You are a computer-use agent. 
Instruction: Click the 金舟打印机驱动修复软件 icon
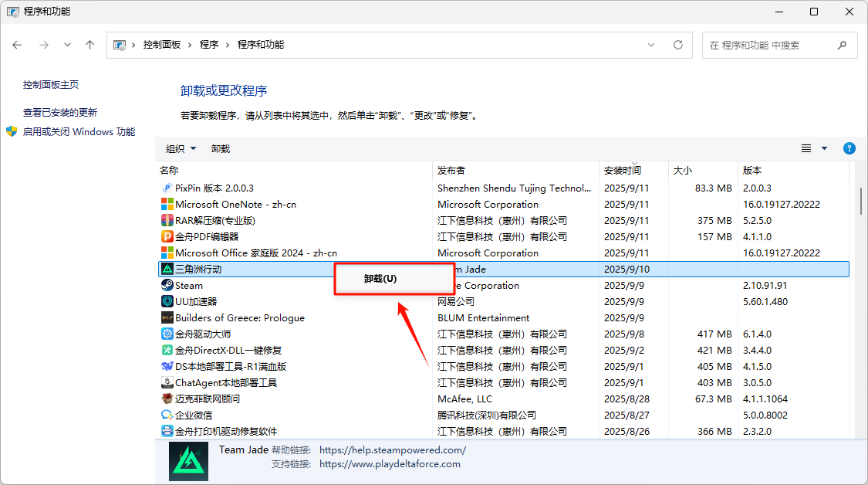(x=167, y=431)
